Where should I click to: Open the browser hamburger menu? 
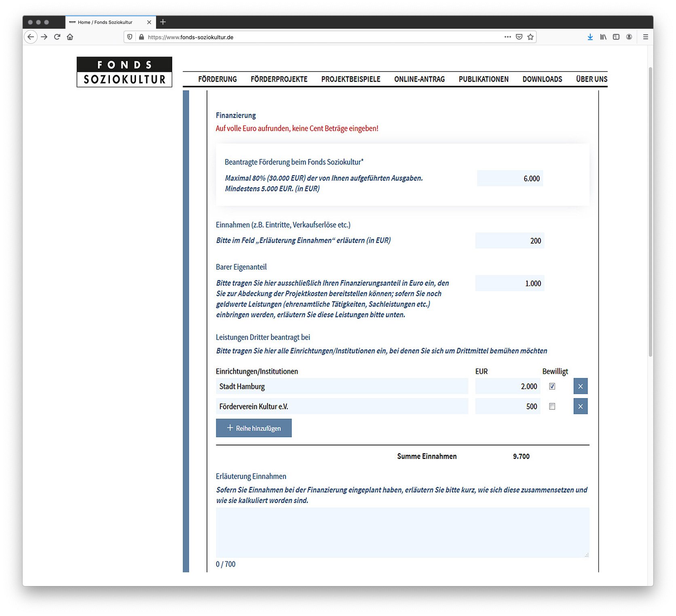[x=645, y=37]
